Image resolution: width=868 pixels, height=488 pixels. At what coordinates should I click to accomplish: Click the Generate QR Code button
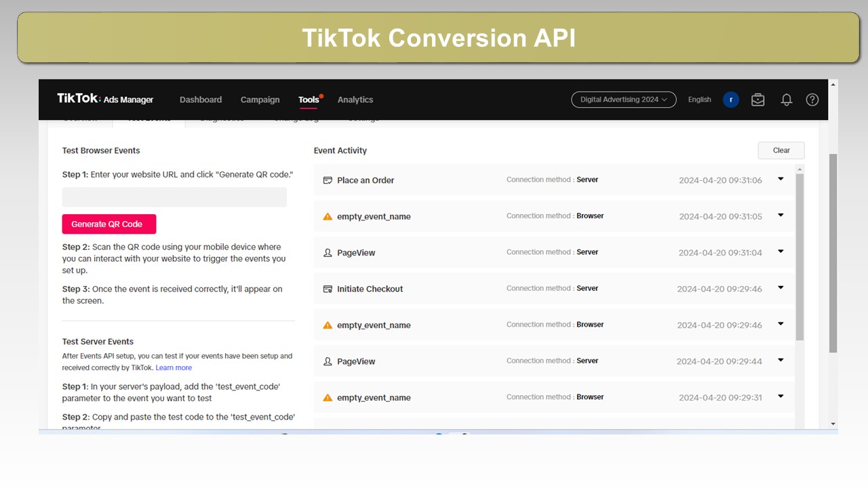[x=109, y=224]
